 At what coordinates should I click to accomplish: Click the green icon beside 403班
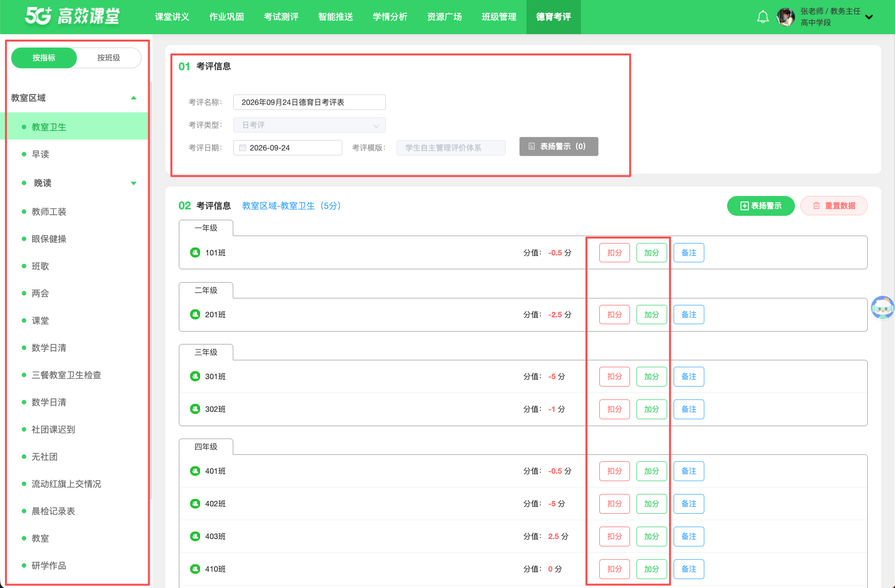(195, 536)
